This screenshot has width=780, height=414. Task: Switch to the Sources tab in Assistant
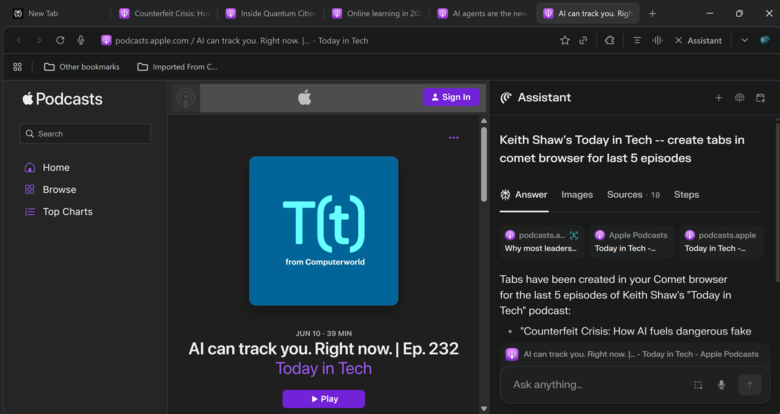click(x=625, y=195)
